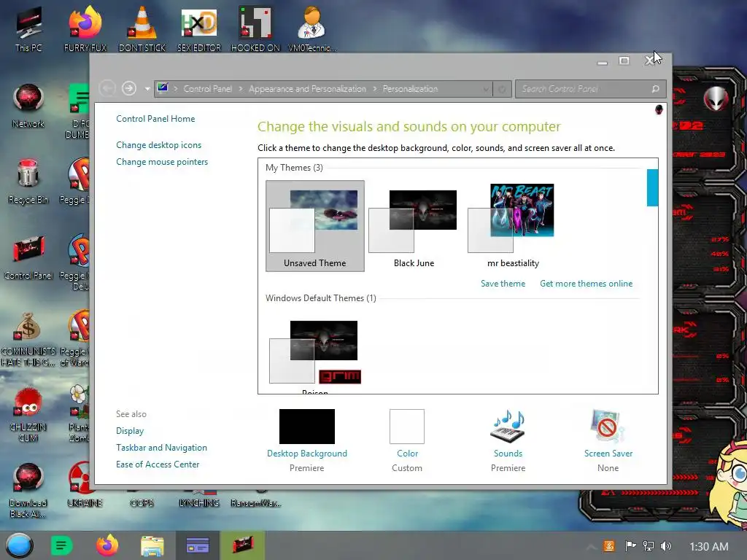
Task: Click the Forward navigation arrow
Action: pyautogui.click(x=129, y=88)
